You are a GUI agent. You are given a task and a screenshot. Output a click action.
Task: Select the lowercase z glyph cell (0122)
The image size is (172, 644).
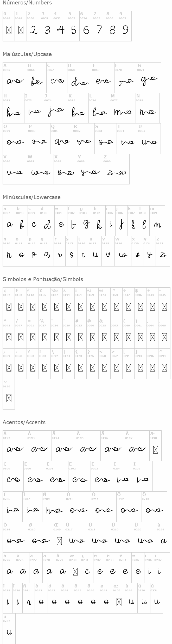(x=163, y=251)
